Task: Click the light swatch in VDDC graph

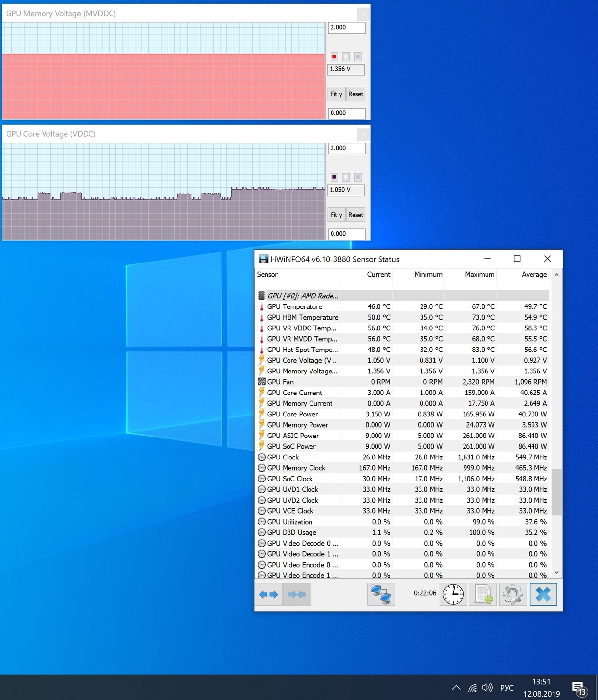Action: (346, 177)
